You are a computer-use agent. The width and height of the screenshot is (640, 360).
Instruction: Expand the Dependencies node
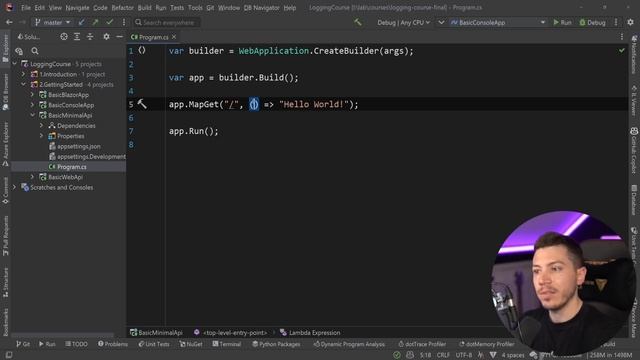(41, 126)
